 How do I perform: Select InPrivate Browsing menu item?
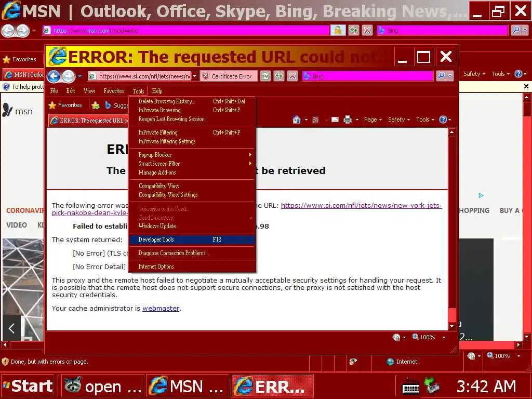tap(192, 110)
